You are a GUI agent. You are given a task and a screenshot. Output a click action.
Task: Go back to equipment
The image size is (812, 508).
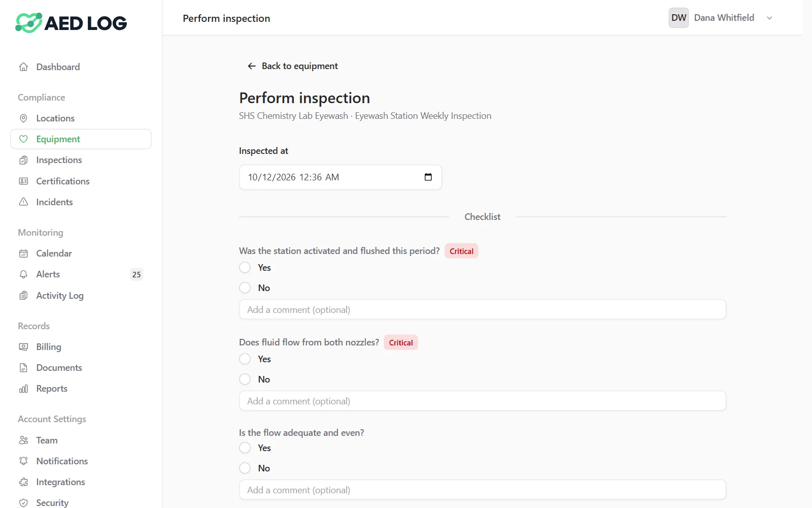coord(292,66)
